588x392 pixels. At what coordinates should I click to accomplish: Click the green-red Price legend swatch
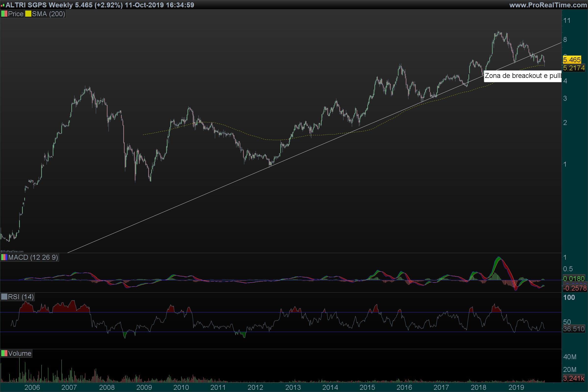click(x=4, y=14)
